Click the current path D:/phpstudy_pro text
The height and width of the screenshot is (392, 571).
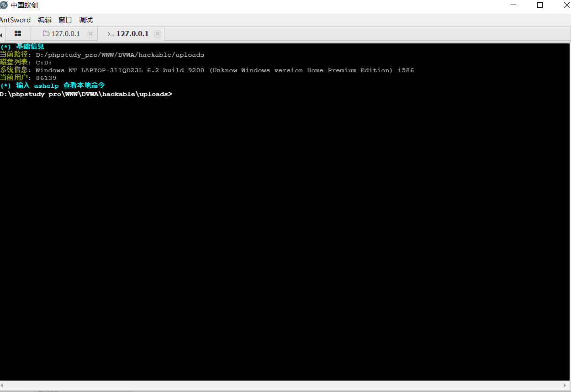pos(120,55)
